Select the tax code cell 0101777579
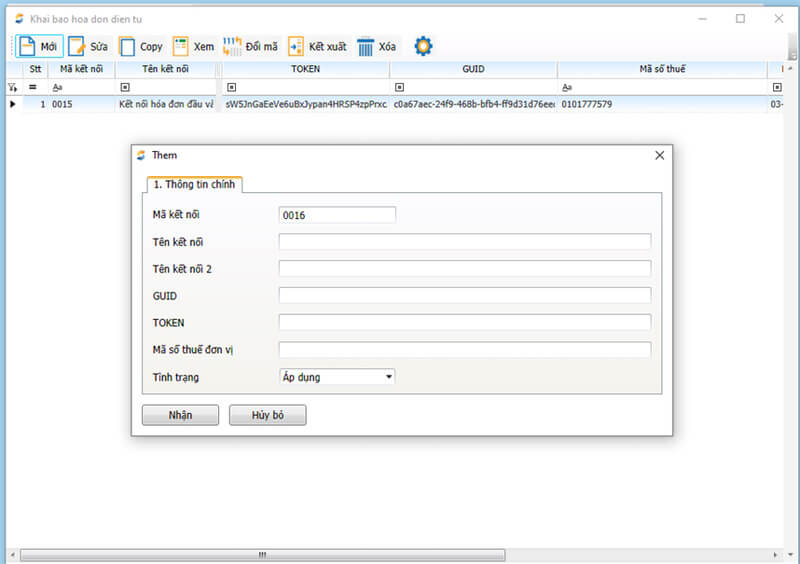This screenshot has height=564, width=800. [662, 104]
